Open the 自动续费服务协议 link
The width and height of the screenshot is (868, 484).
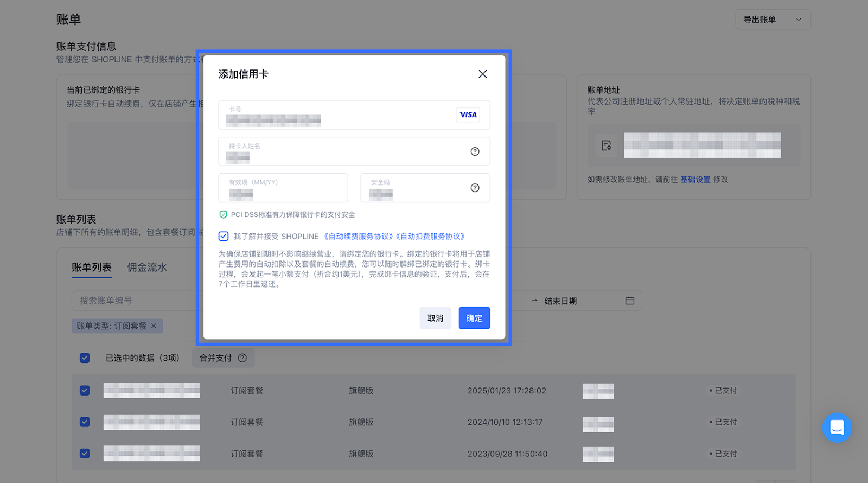click(x=358, y=237)
